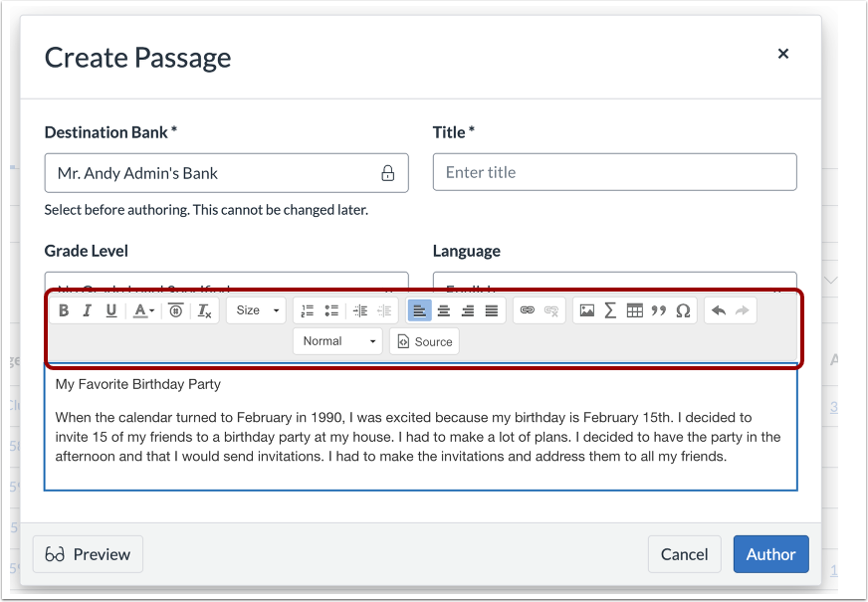Viewport: 868px width, 602px height.
Task: Insert a hyperlink
Action: click(x=528, y=309)
